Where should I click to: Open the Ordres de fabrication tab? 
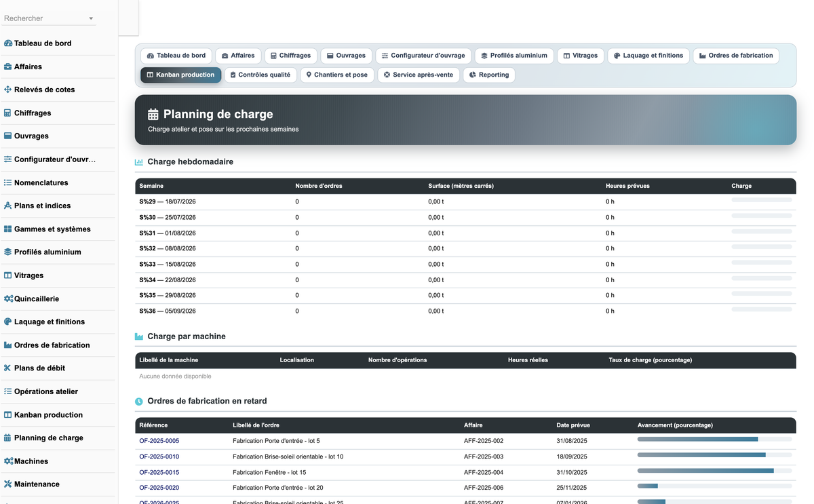click(736, 56)
